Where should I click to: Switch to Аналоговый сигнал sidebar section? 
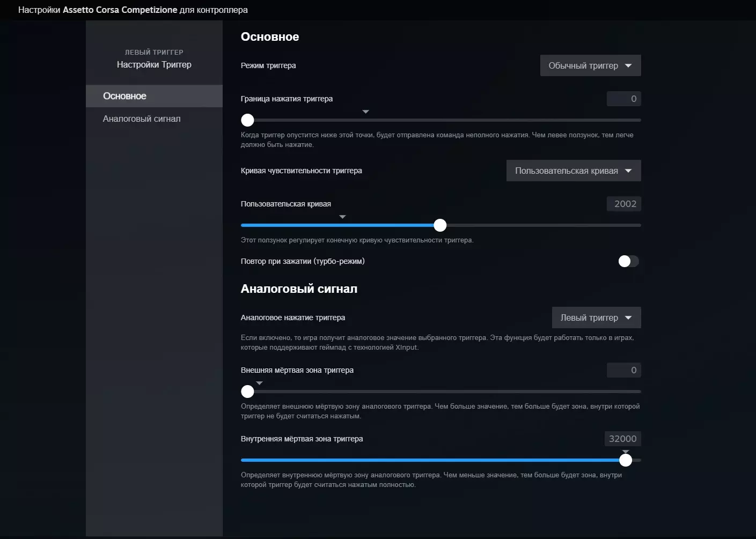pyautogui.click(x=142, y=119)
